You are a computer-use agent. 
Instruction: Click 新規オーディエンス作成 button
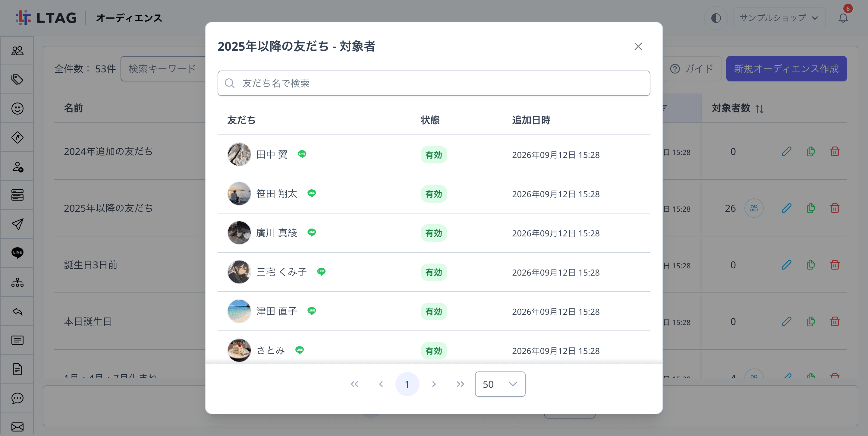tap(786, 69)
